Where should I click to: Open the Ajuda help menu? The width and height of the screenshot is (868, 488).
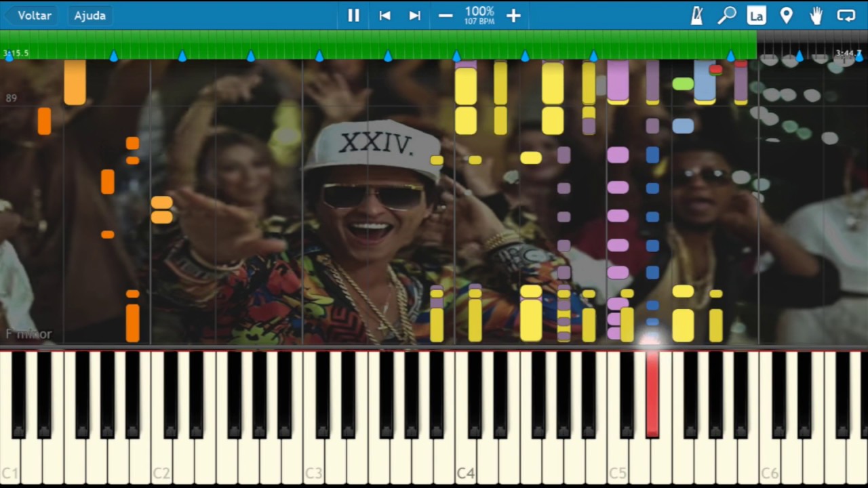[x=90, y=16]
